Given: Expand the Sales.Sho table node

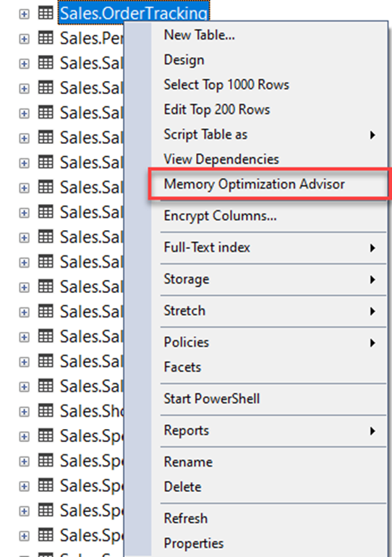Looking at the screenshot, I should 24,412.
